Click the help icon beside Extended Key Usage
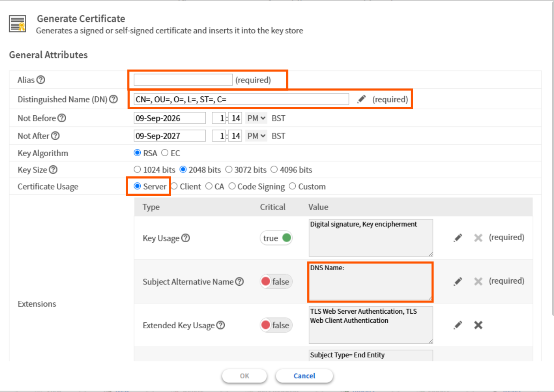The width and height of the screenshot is (554, 392). (220, 325)
